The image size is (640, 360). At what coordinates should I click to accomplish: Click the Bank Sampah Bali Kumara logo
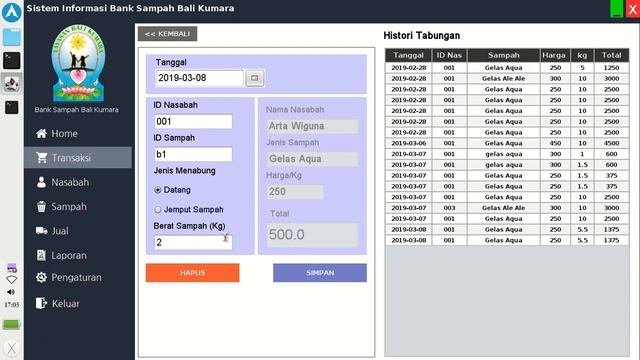point(78,63)
